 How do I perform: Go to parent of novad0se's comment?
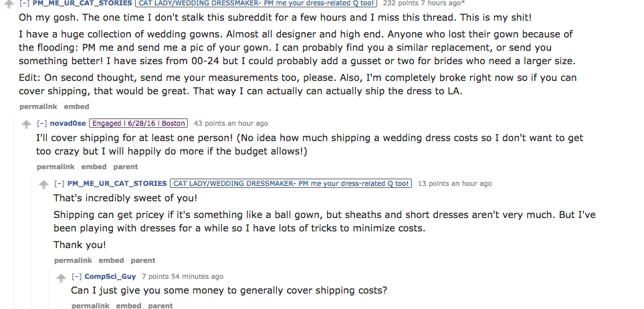pos(126,167)
